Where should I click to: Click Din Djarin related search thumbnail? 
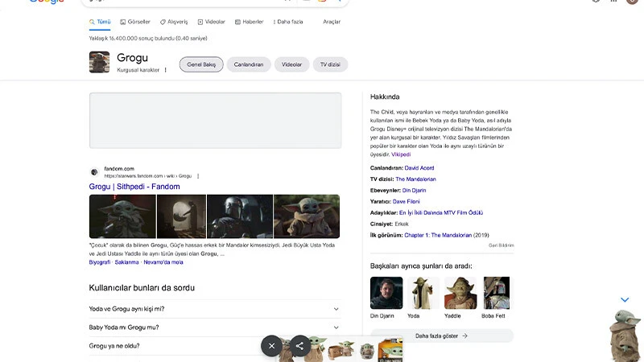[386, 294]
